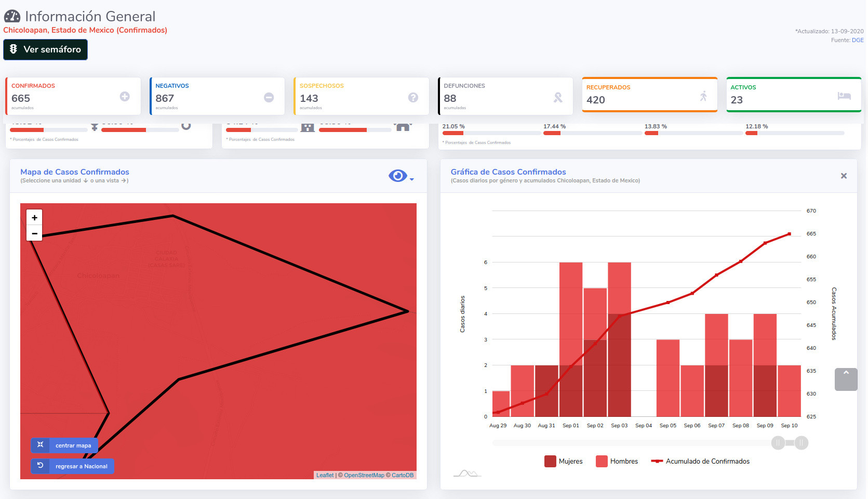The height and width of the screenshot is (499, 868).
Task: Open the dropdown caret next to eye icon
Action: [x=412, y=179]
